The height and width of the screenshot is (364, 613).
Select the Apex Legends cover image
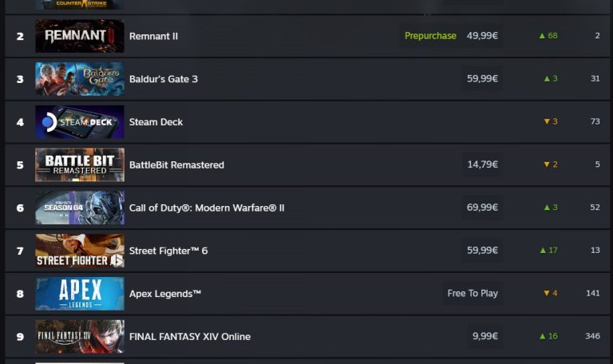(x=80, y=294)
